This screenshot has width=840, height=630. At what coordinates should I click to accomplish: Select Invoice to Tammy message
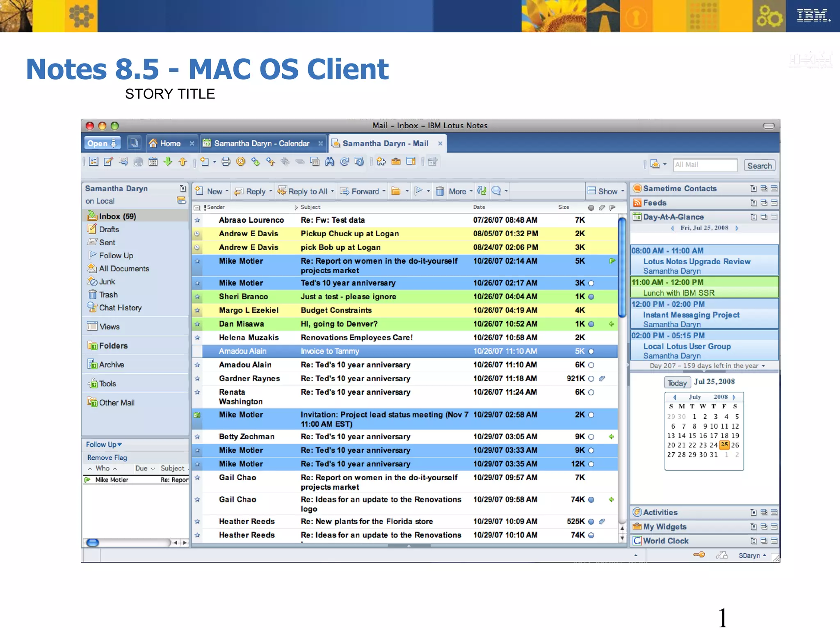pyautogui.click(x=405, y=352)
